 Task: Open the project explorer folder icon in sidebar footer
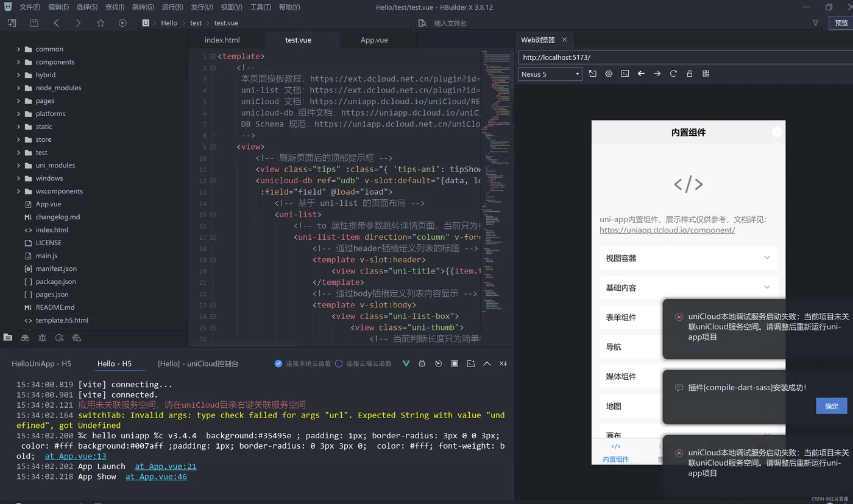point(8,337)
